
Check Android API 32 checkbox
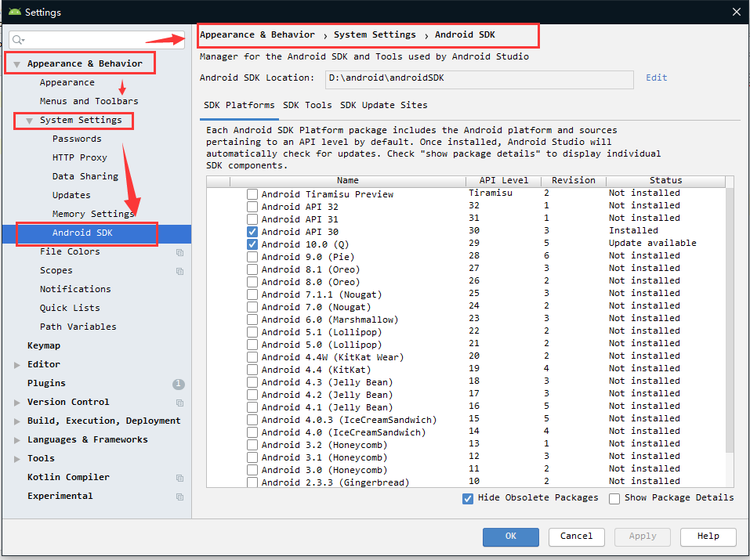[x=252, y=207]
